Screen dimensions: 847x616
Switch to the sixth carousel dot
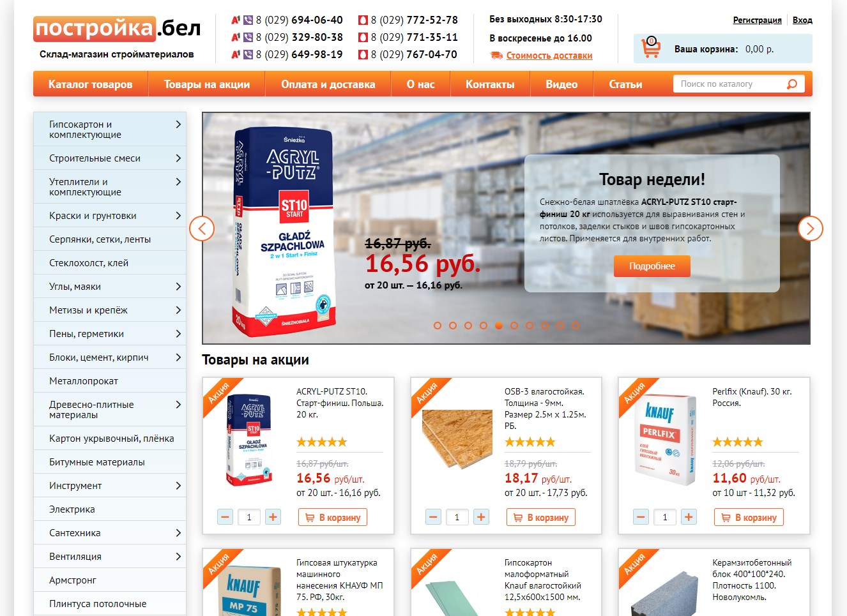514,326
